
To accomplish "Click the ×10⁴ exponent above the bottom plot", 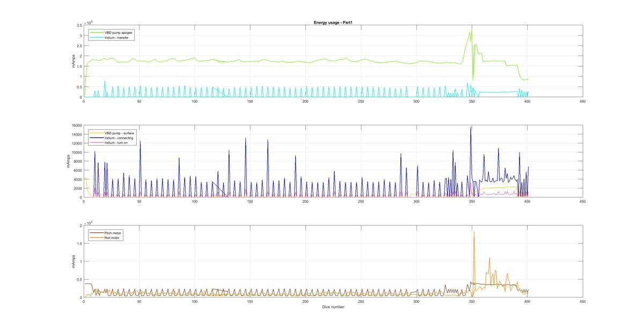I will 89,222.
